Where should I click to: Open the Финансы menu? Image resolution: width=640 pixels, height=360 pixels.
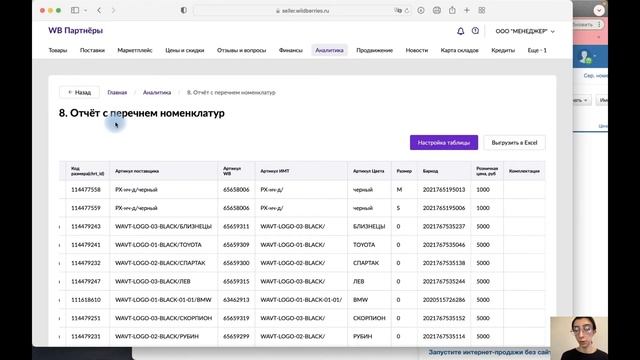tap(291, 50)
